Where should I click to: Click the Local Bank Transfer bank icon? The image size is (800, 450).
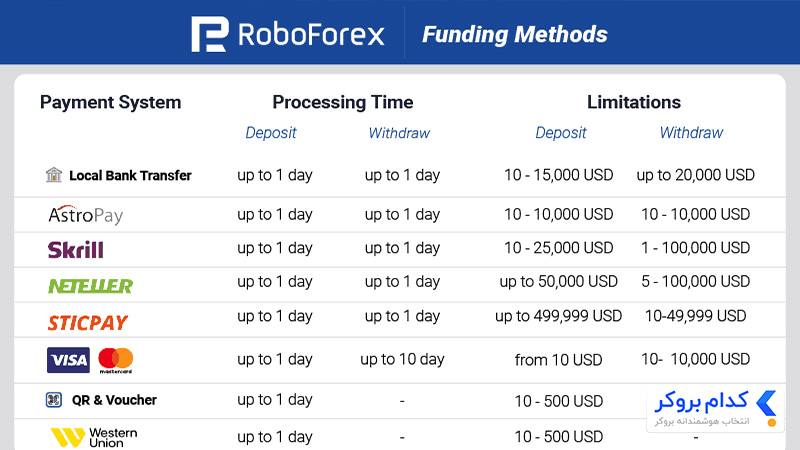click(54, 175)
